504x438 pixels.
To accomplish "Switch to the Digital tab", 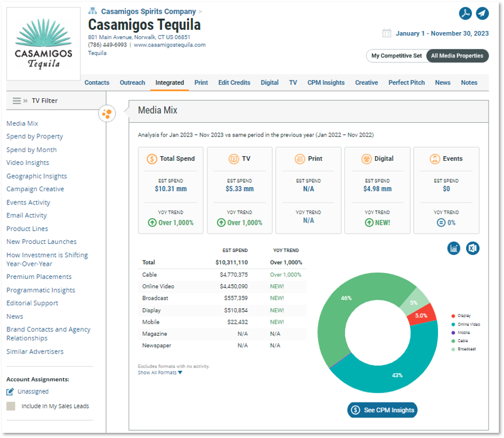I will [x=270, y=83].
